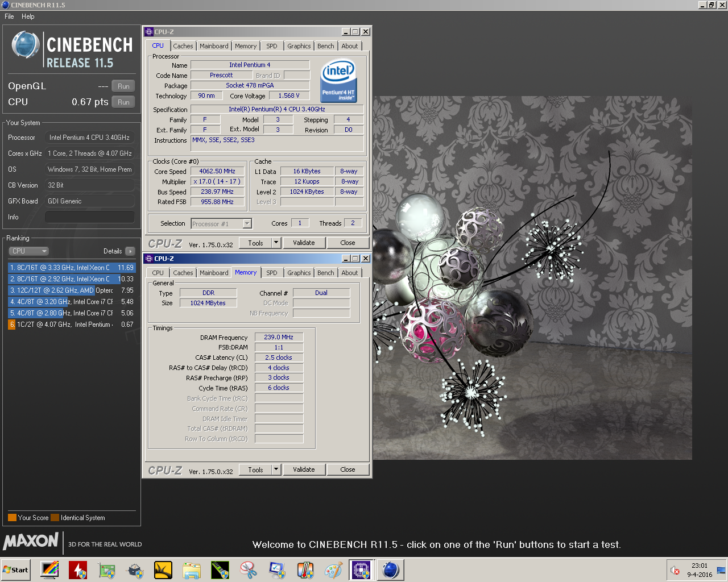728x582 pixels.
Task: Click the rendered spheres preview image
Action: (532, 277)
